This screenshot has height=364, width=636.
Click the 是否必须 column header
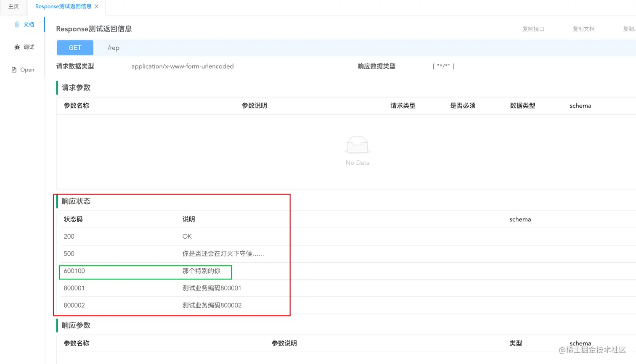463,106
